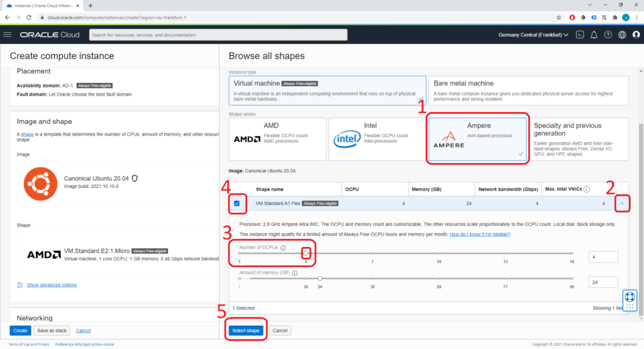The width and height of the screenshot is (644, 349).
Task: Open the user profile avatar menu
Action: coord(636,35)
